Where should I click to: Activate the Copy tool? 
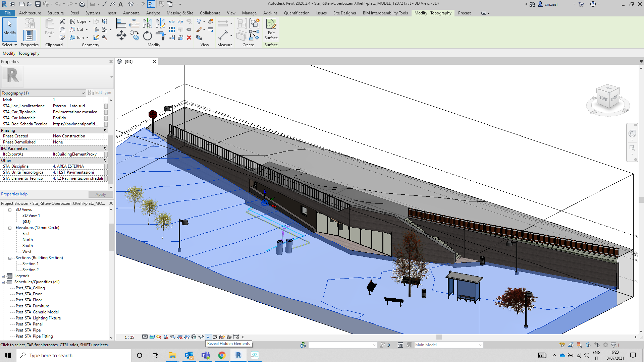135,35
